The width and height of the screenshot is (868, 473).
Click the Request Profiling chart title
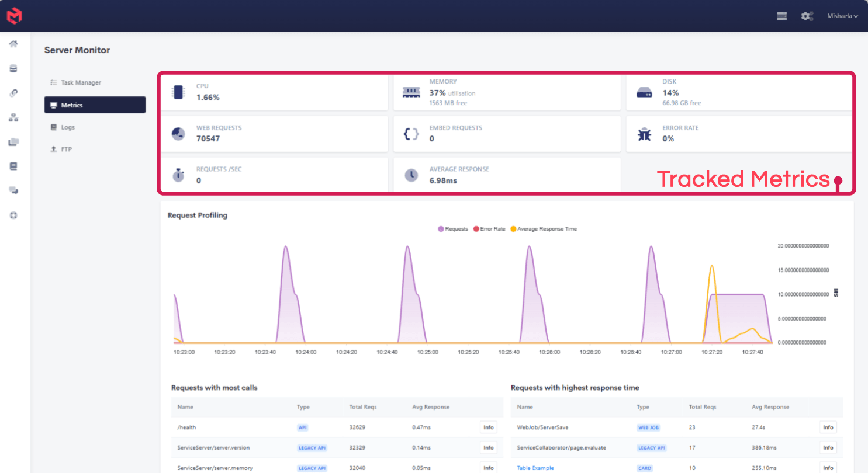[198, 215]
